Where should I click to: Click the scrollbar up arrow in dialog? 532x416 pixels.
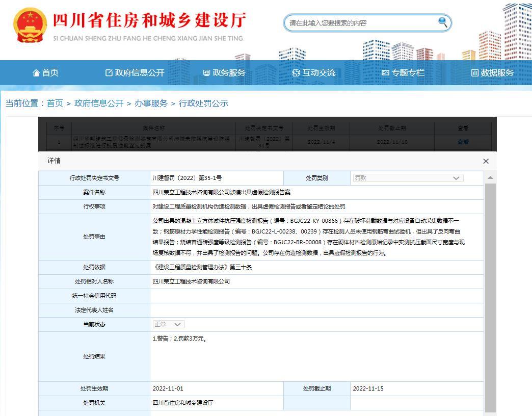490,177
